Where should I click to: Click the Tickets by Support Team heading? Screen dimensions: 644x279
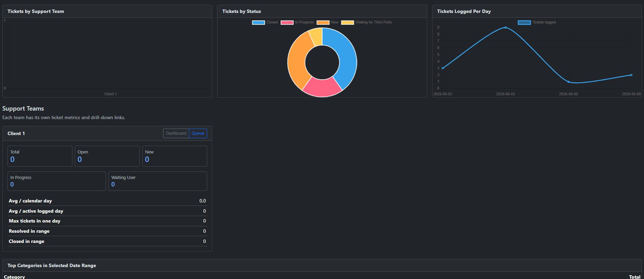pyautogui.click(x=36, y=11)
